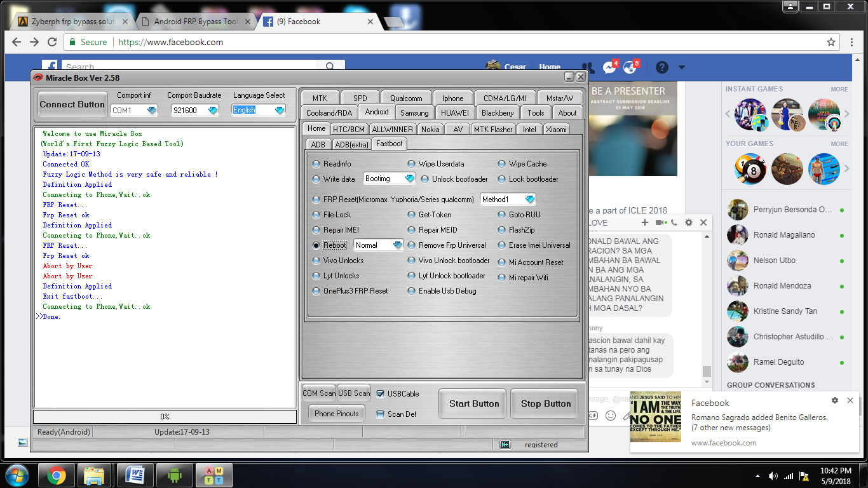This screenshot has width=868, height=488.
Task: Click the Windows Start orb
Action: tap(16, 475)
